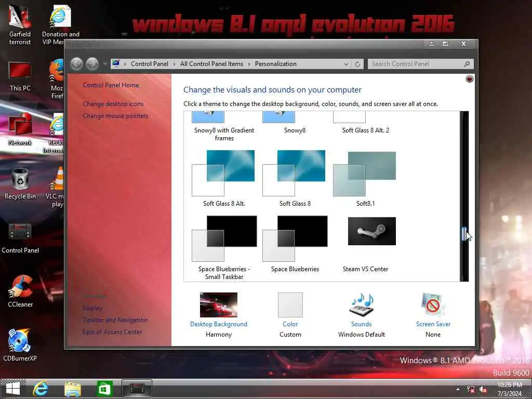Screen dimensions: 532x399
Task: Select the Snowy8 with Gradient frames theme
Action: point(224,126)
